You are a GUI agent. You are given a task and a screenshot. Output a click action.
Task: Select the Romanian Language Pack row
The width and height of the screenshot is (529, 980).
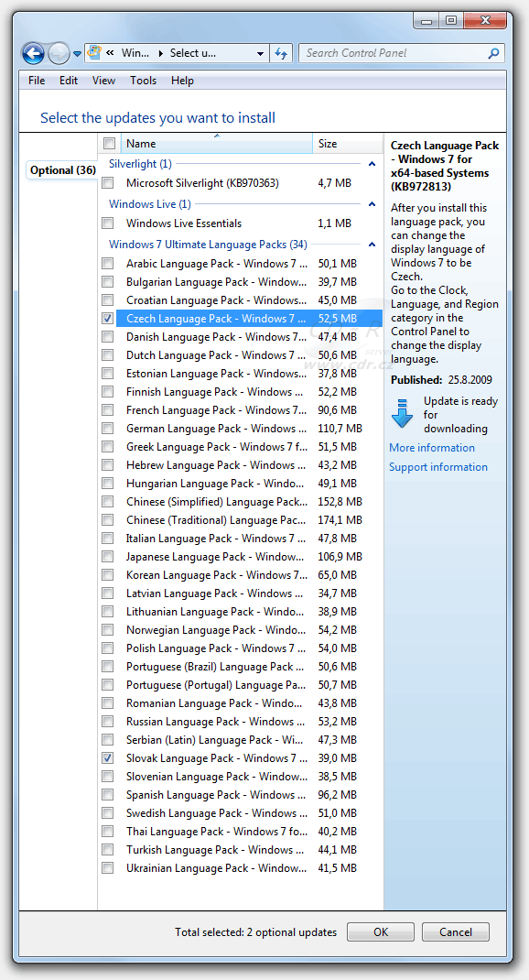point(249,703)
